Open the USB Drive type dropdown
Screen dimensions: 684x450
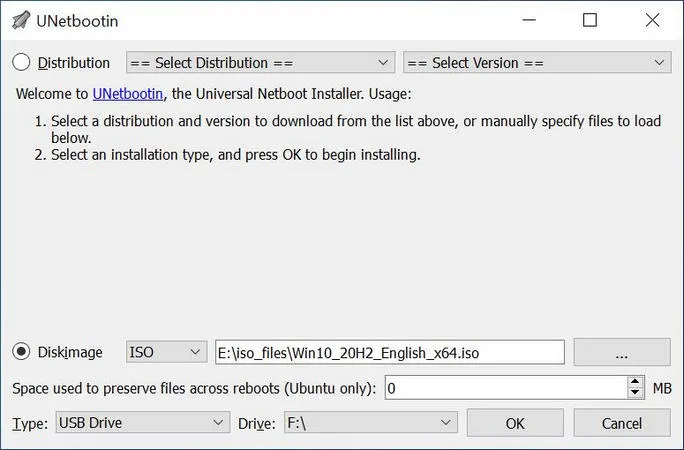[x=143, y=423]
